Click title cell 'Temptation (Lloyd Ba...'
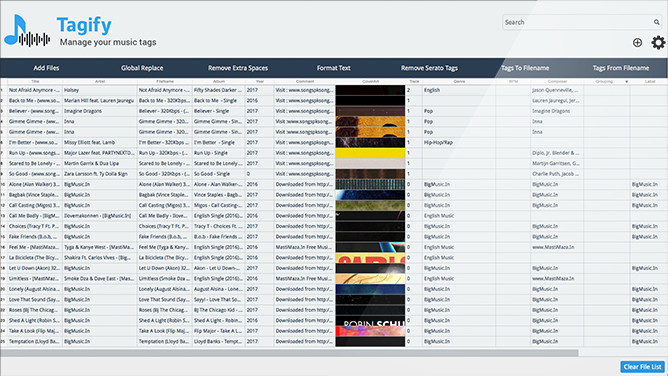 coord(34,342)
